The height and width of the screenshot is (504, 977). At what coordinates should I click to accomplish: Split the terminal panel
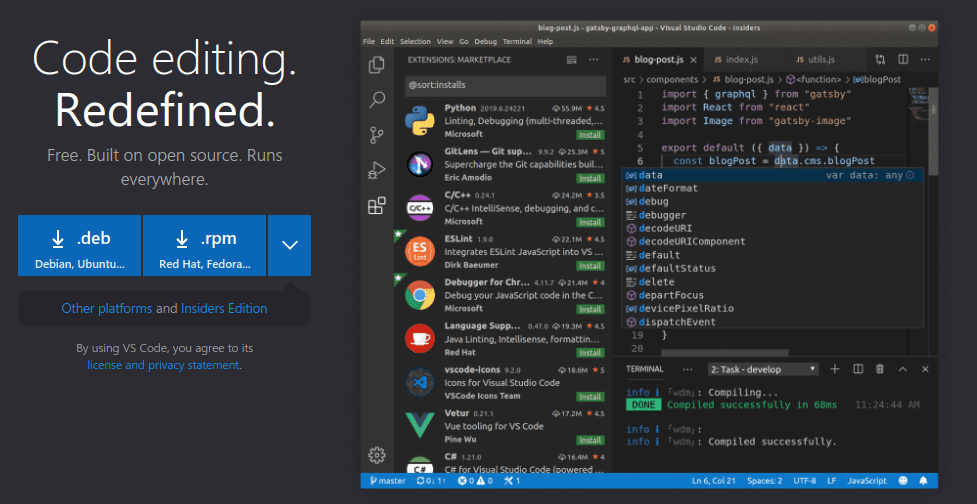(857, 369)
